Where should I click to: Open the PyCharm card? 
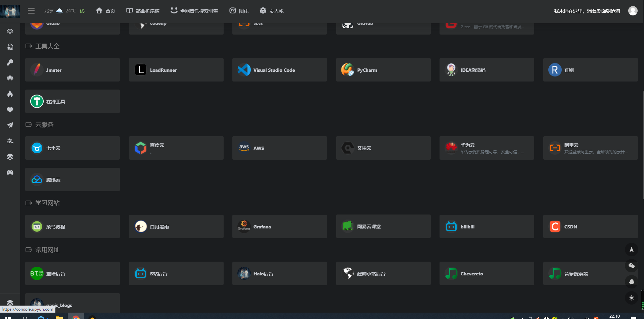click(383, 70)
